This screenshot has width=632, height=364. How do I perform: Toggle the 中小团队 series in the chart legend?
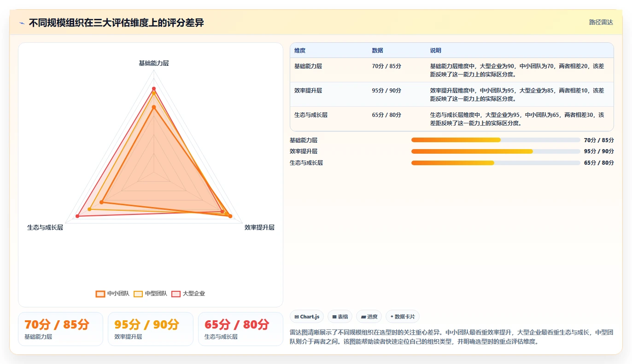pyautogui.click(x=112, y=294)
